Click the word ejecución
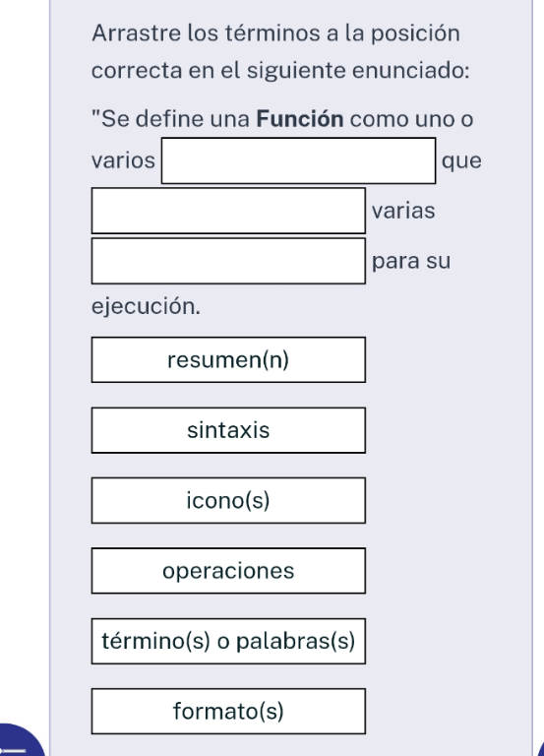The image size is (544, 756). [x=146, y=306]
